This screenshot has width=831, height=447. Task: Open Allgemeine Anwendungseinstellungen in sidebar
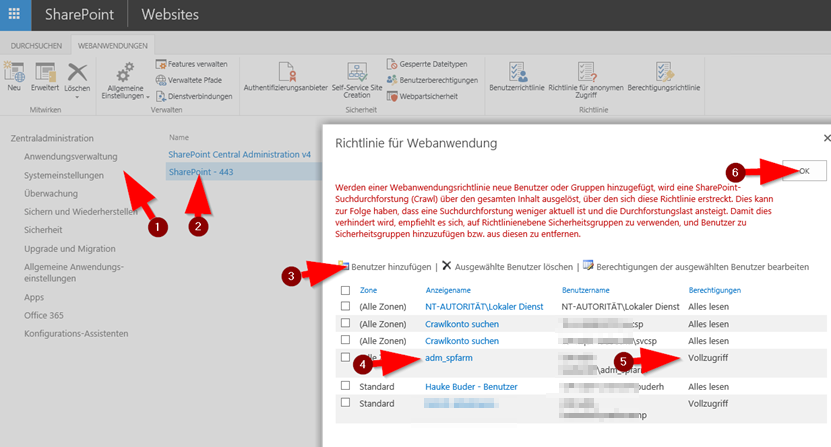(x=74, y=273)
